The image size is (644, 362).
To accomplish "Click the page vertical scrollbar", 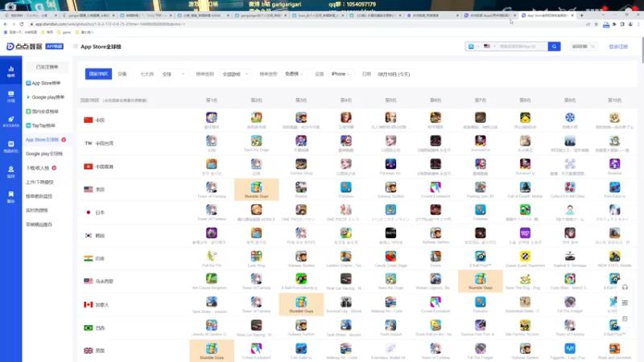I will [x=642, y=50].
